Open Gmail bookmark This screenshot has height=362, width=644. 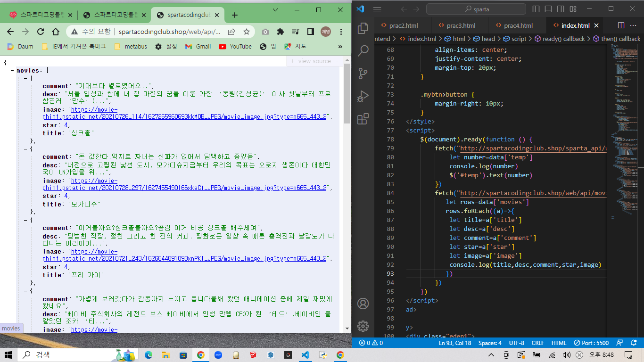198,46
